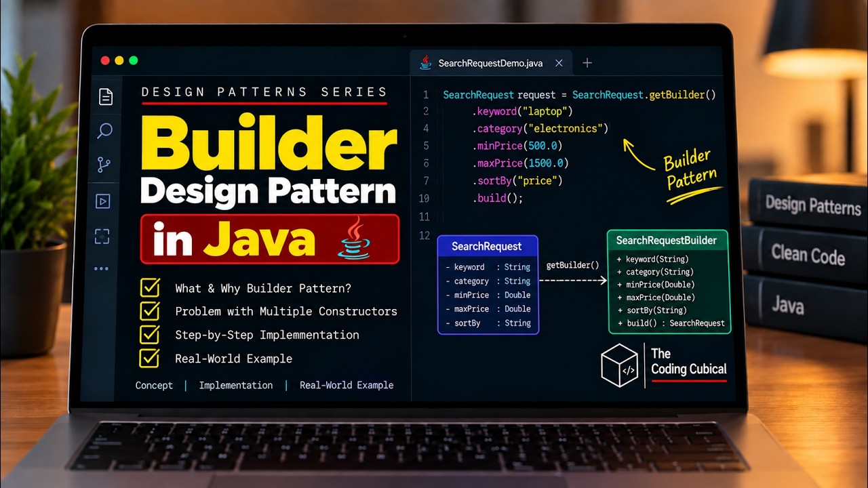This screenshot has height=488, width=868.
Task: Click the sortBy : String field row
Action: [x=488, y=323]
